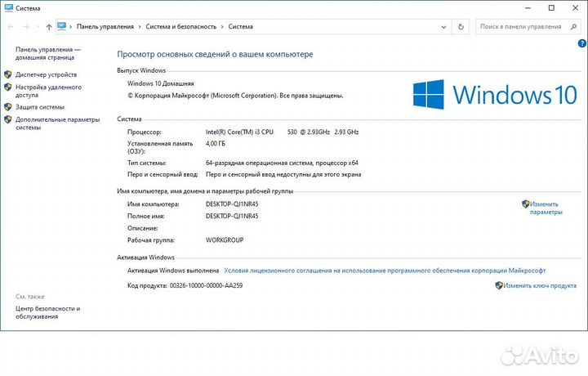Click the computer icon in the address bar
Viewport: 588px width, 376px height.
(62, 26)
